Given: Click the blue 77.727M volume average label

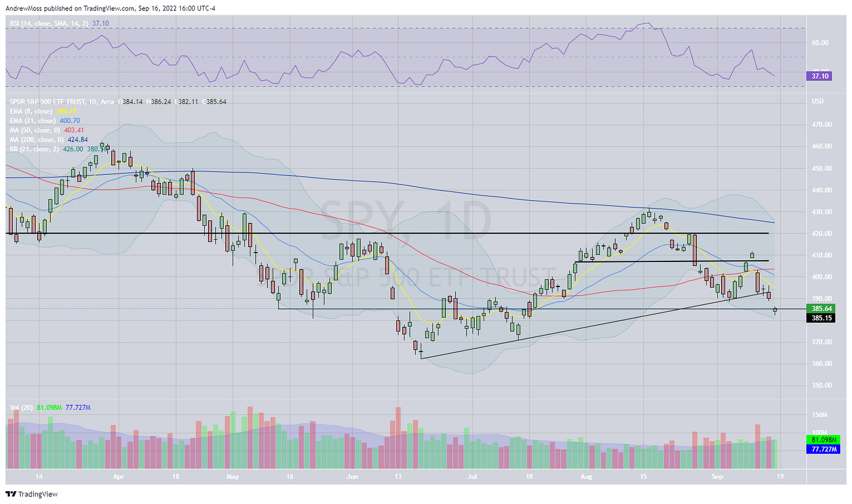Looking at the screenshot, I should [823, 449].
